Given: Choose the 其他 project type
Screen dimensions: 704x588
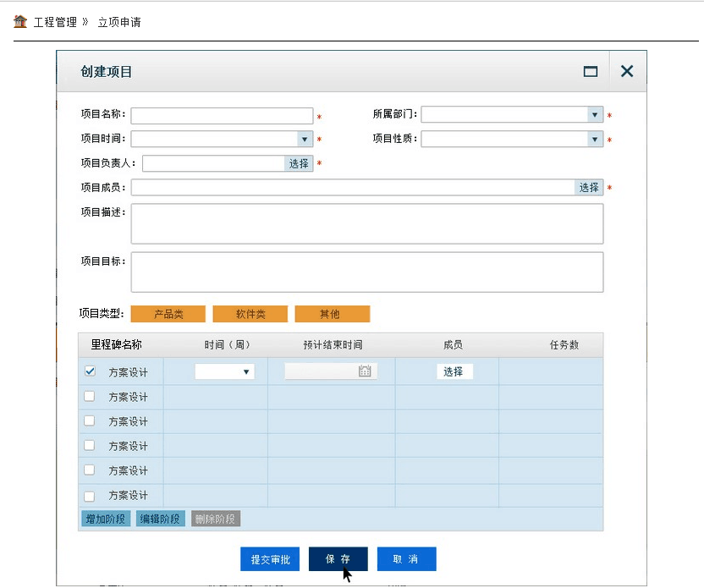Looking at the screenshot, I should pyautogui.click(x=332, y=314).
